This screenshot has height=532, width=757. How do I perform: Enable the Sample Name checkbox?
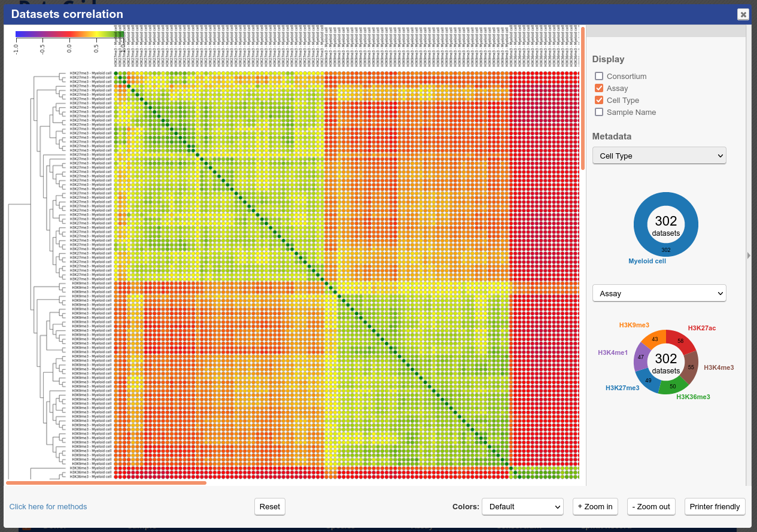[599, 112]
